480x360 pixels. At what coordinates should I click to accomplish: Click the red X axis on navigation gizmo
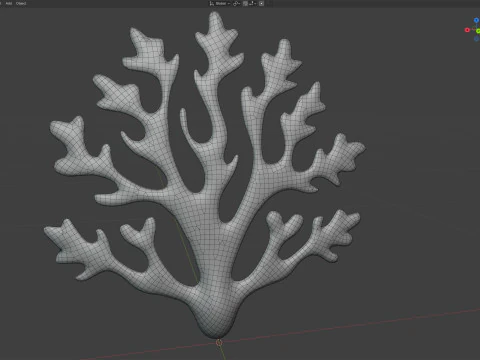pos(467,30)
